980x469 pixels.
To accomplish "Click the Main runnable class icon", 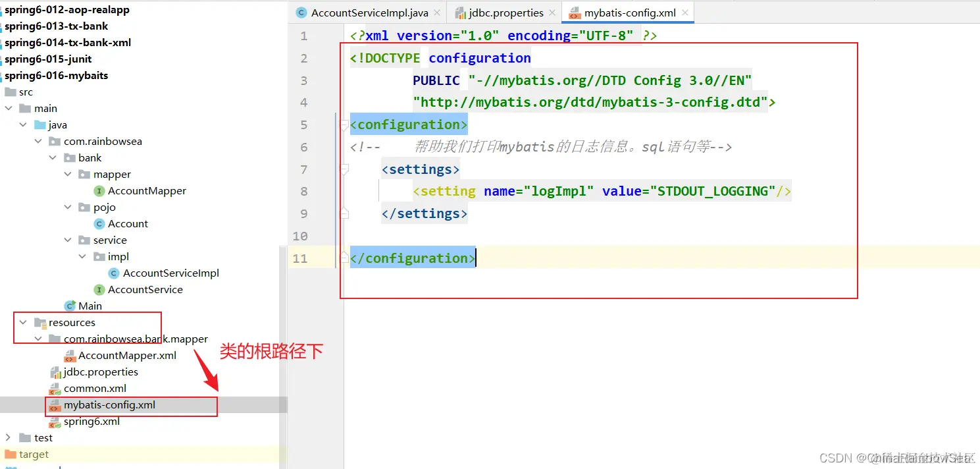I will (70, 306).
